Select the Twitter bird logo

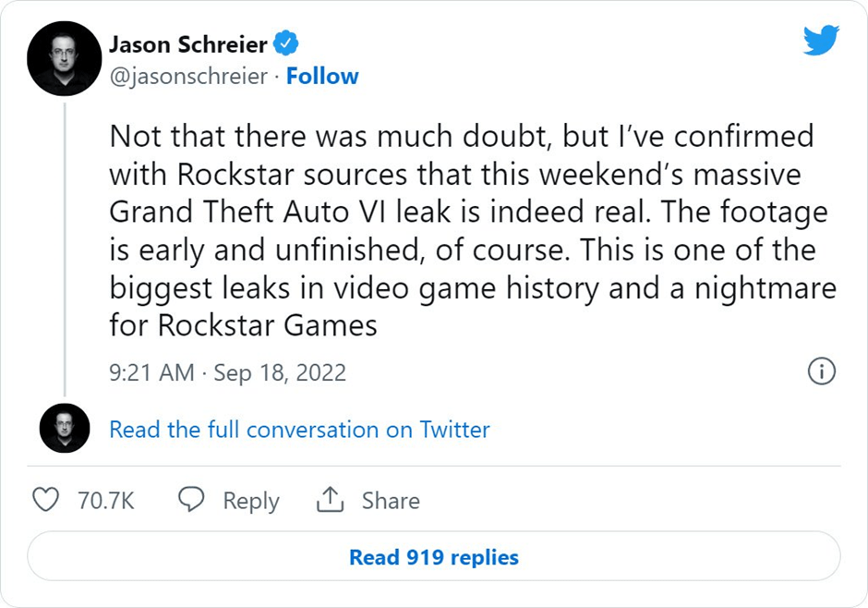(820, 41)
